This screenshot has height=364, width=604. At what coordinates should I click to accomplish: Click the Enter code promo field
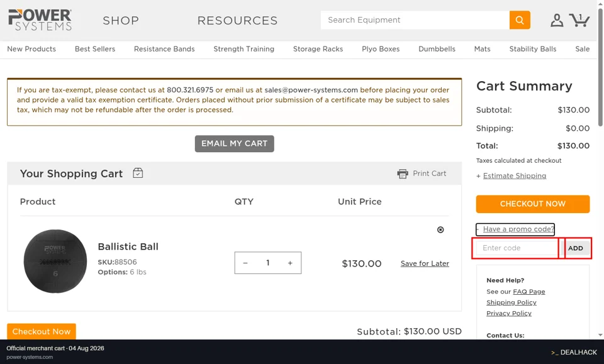pos(517,248)
